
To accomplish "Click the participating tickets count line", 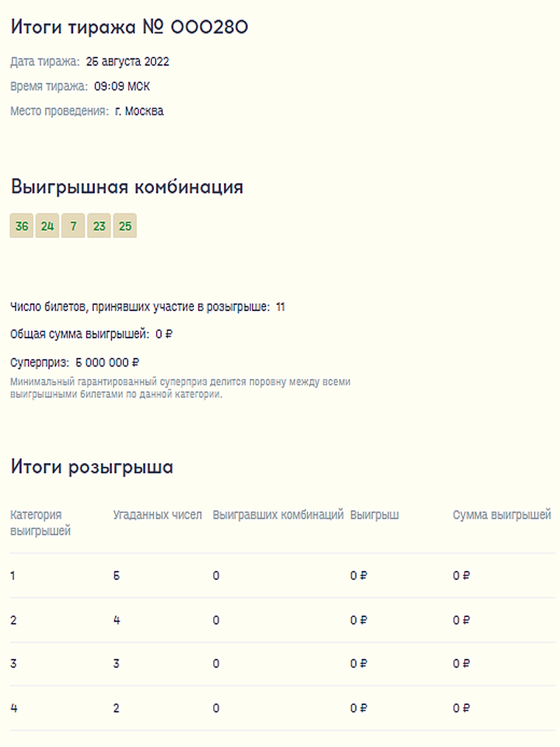I will click(x=147, y=307).
